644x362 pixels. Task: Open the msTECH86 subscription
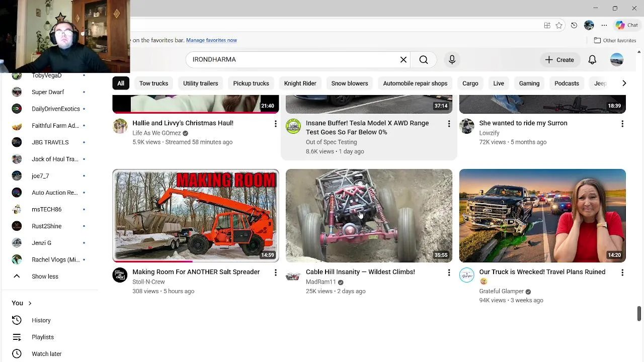tap(49, 209)
